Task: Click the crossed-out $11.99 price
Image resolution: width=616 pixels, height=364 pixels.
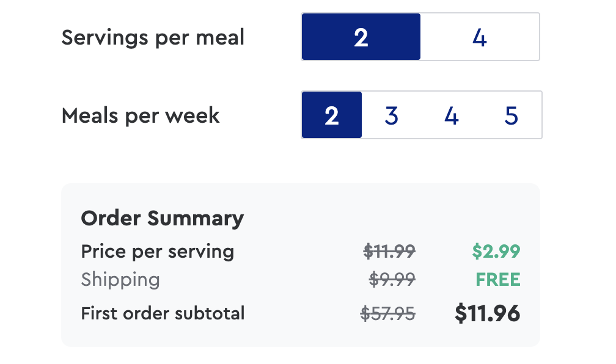Action: pos(389,251)
